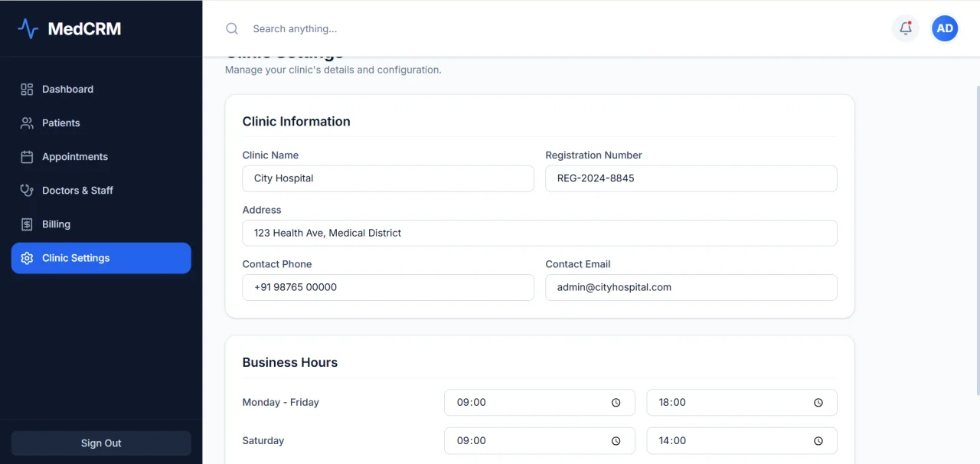Click the Clinic Name label
980x464 pixels.
click(x=270, y=155)
